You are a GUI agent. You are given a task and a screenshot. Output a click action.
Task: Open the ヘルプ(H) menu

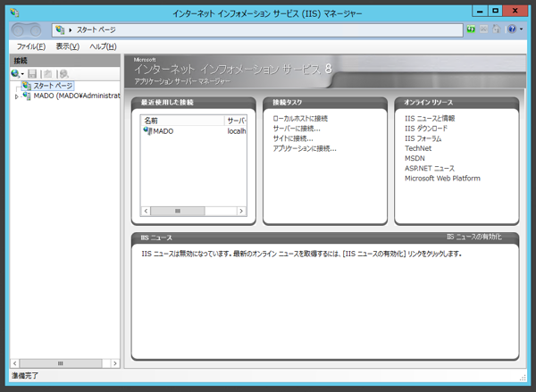coord(103,46)
